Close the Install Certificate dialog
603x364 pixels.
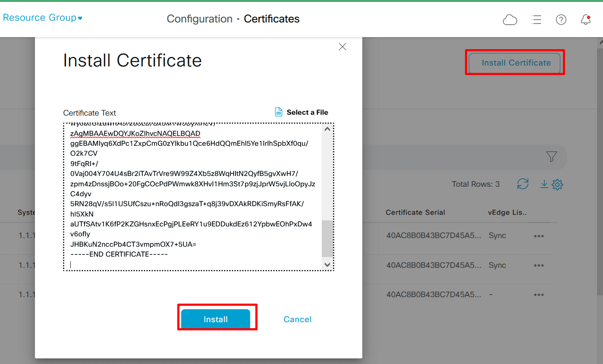point(342,46)
